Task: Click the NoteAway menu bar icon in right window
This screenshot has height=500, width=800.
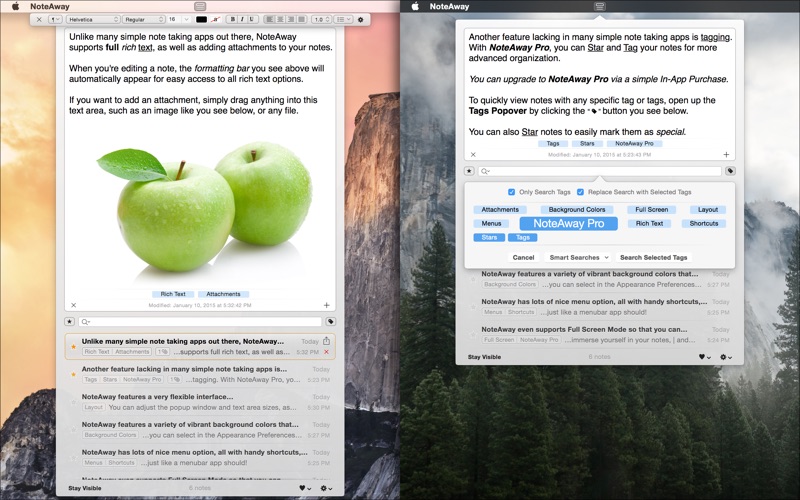Action: 599,6
